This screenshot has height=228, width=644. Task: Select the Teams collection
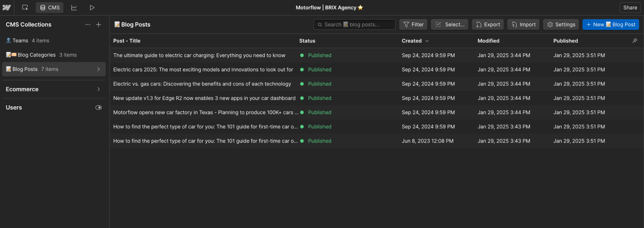pyautogui.click(x=55, y=40)
